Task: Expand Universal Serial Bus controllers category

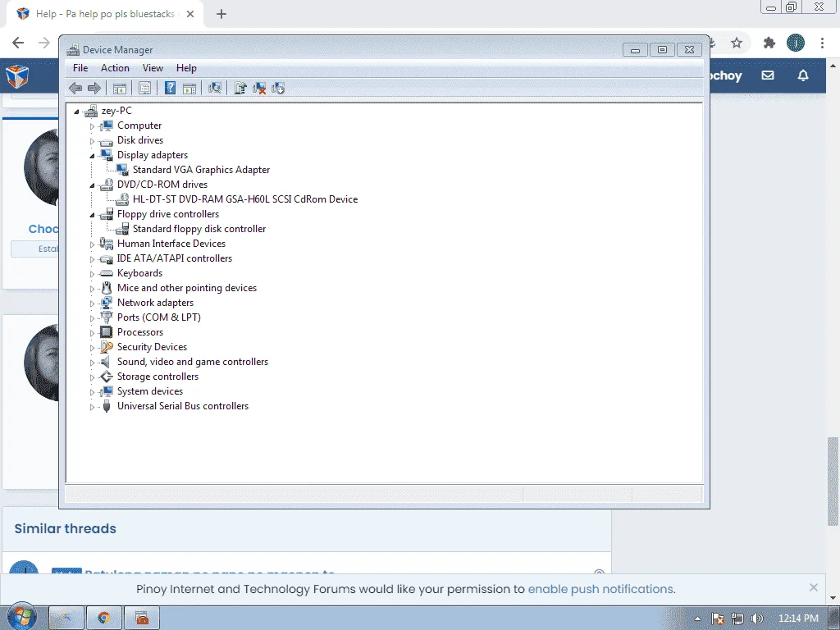Action: [92, 407]
